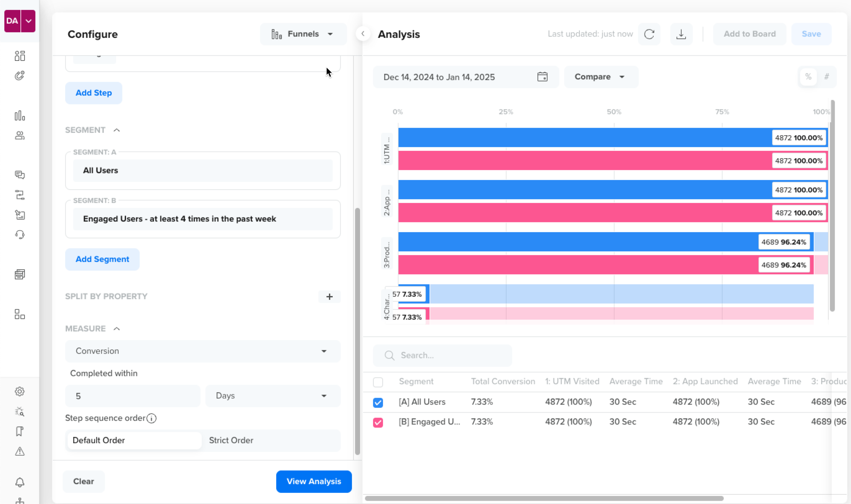851x504 pixels.
Task: Open the headset support sidebar icon
Action: (20, 235)
